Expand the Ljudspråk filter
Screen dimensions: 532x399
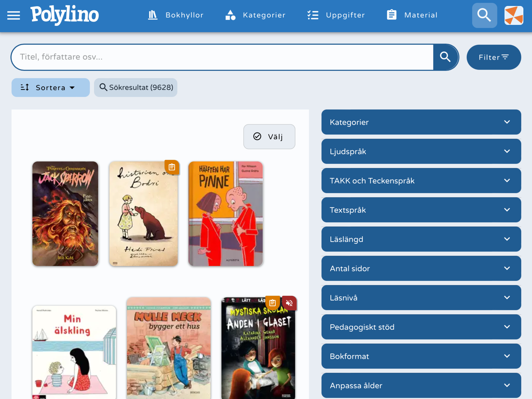[421, 151]
